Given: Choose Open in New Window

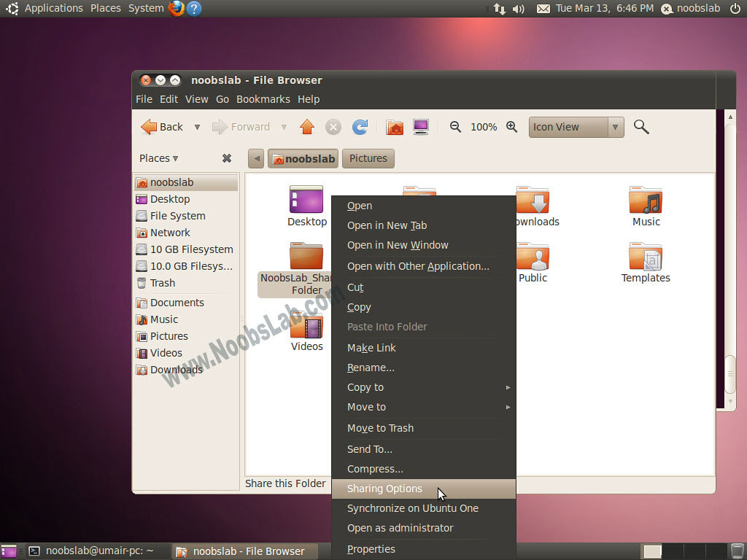Looking at the screenshot, I should click(x=424, y=245).
